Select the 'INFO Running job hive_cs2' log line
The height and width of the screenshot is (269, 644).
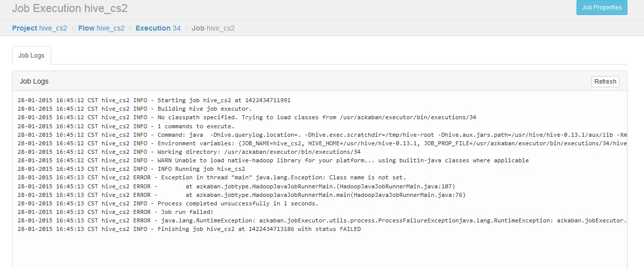(x=131, y=169)
